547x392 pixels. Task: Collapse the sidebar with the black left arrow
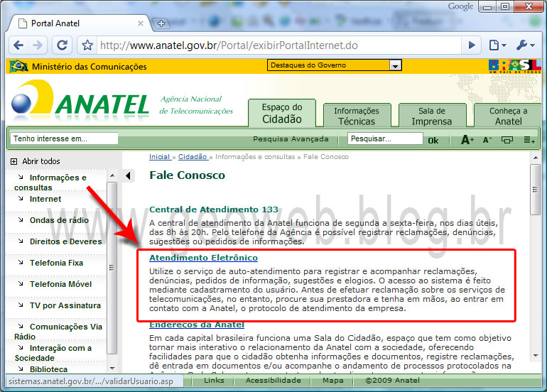click(x=128, y=176)
